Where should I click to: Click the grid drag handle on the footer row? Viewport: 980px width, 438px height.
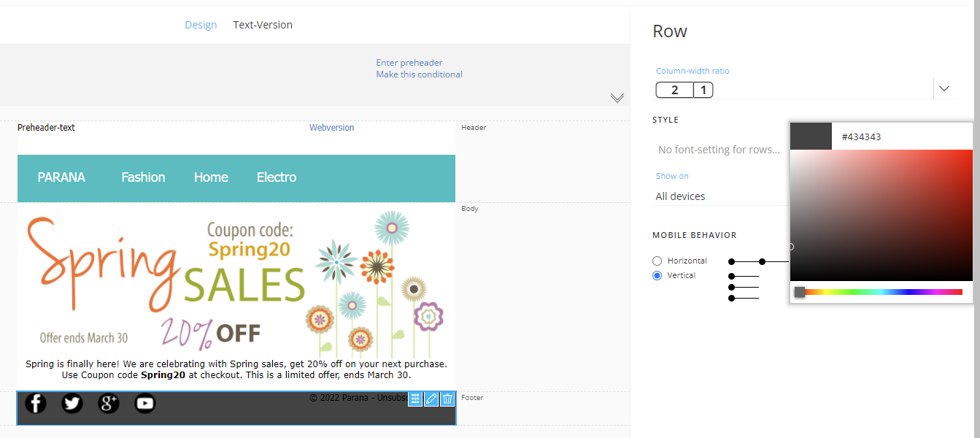click(415, 399)
